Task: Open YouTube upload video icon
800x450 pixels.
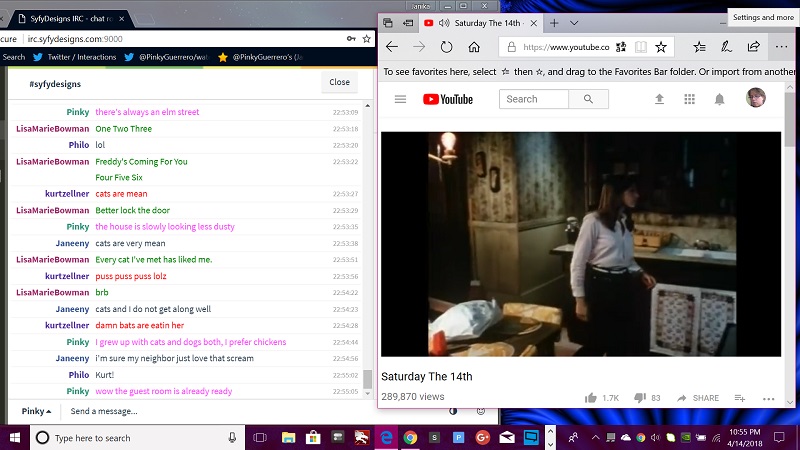Action: [x=659, y=99]
